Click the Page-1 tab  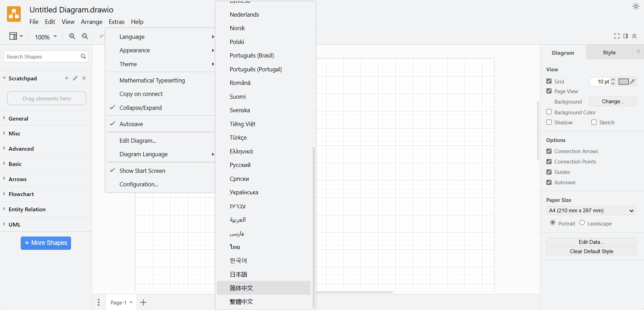[x=122, y=302]
